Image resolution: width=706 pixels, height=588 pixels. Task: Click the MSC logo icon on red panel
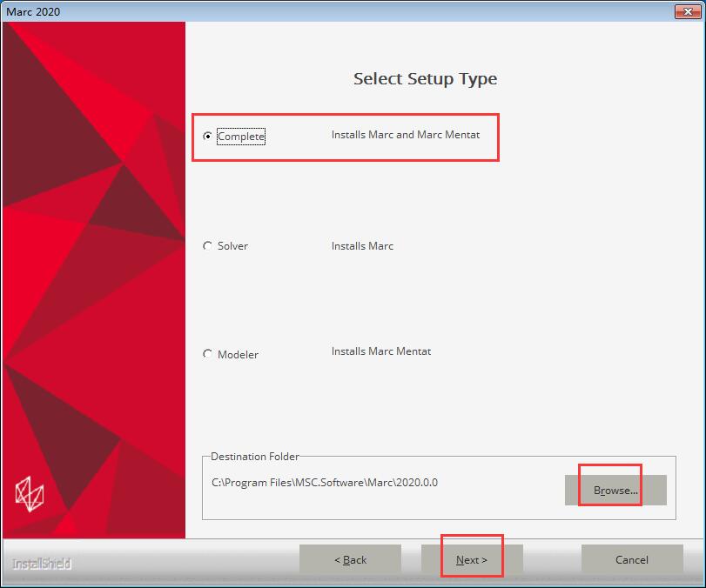point(30,494)
